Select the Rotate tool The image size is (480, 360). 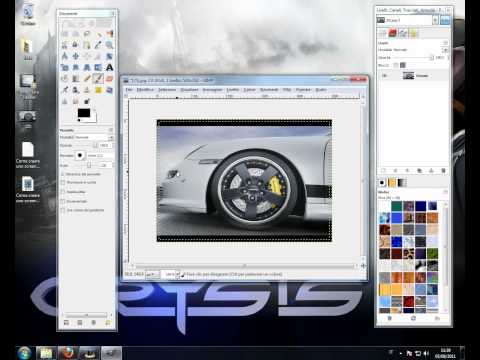tap(109, 56)
